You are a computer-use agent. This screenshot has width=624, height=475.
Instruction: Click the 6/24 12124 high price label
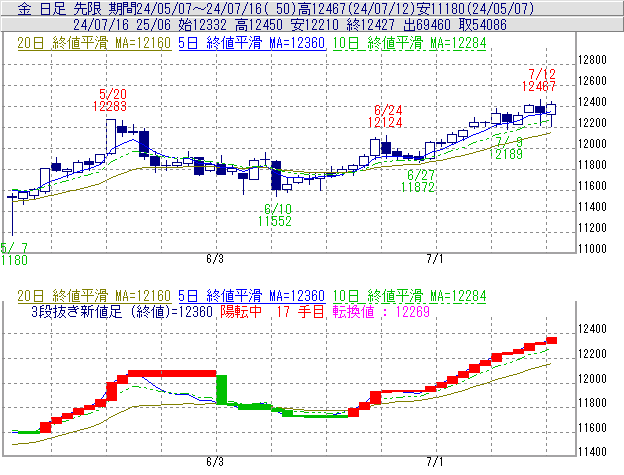(x=385, y=116)
